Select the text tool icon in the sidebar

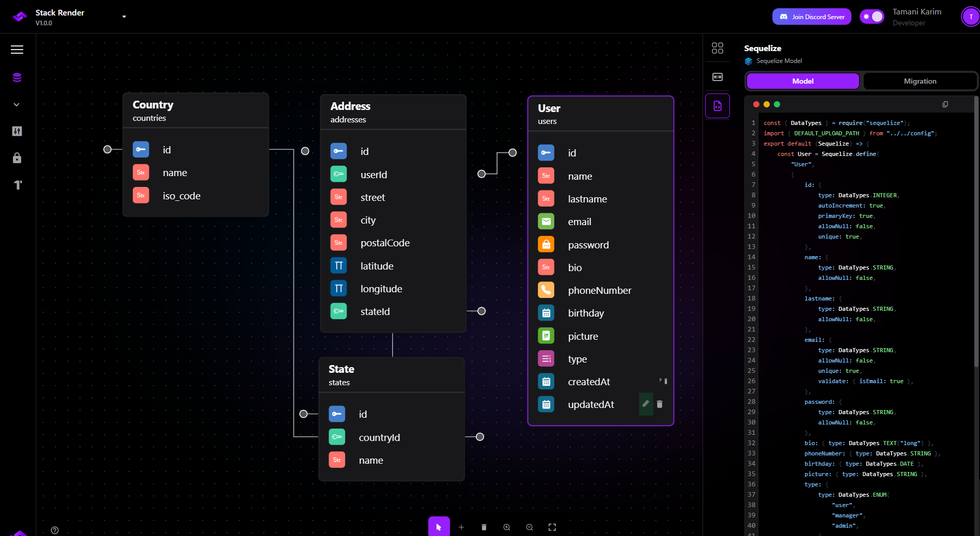[x=18, y=185]
